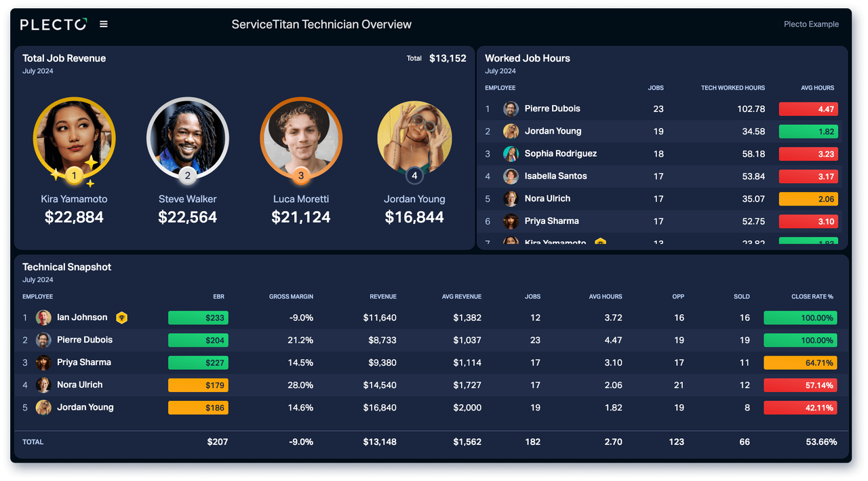Click Nora Ulrich's orange $179 EBR cell
868x481 pixels.
(x=198, y=385)
